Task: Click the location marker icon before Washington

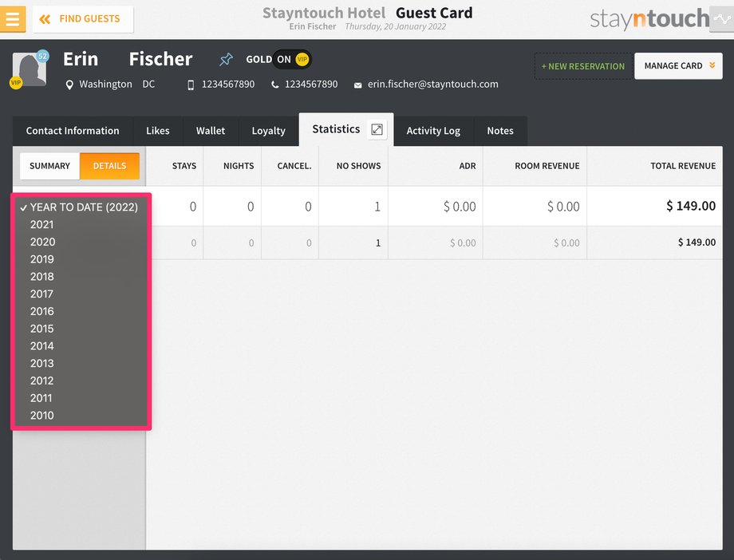Action: click(x=69, y=85)
